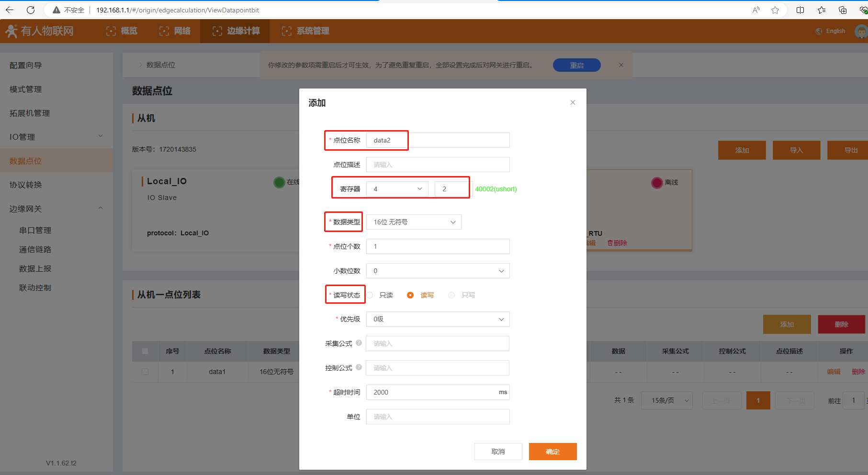Focus the register address field containing 2
The height and width of the screenshot is (475, 868).
[x=452, y=189]
